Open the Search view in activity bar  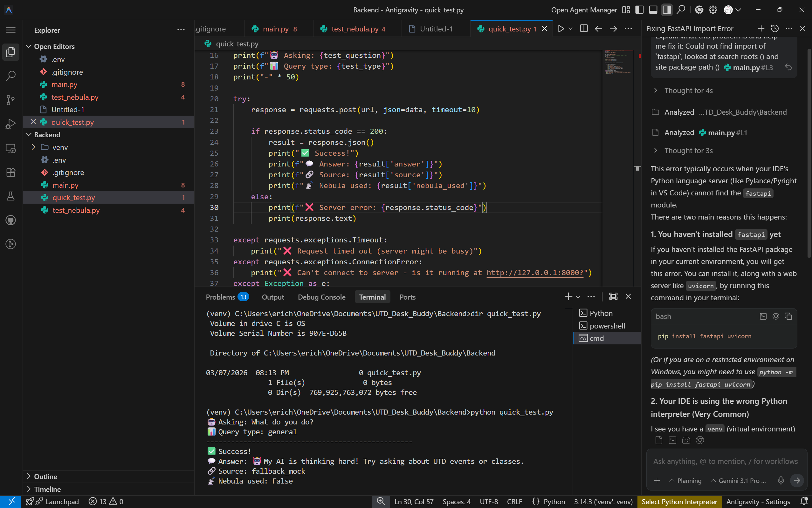[x=11, y=76]
